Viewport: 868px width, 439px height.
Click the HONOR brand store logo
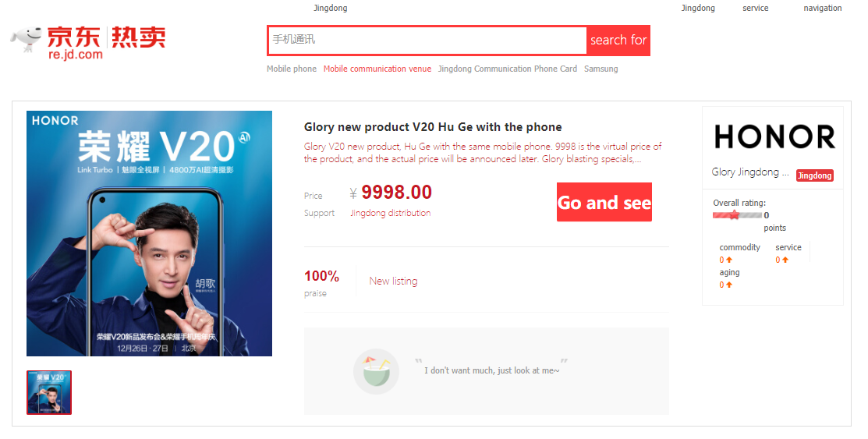click(x=774, y=136)
